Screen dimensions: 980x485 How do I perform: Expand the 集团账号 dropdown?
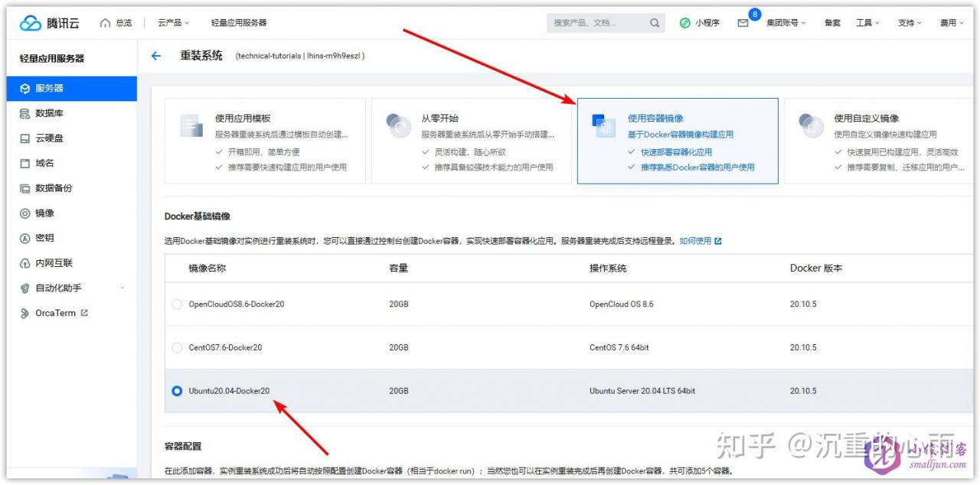point(786,23)
